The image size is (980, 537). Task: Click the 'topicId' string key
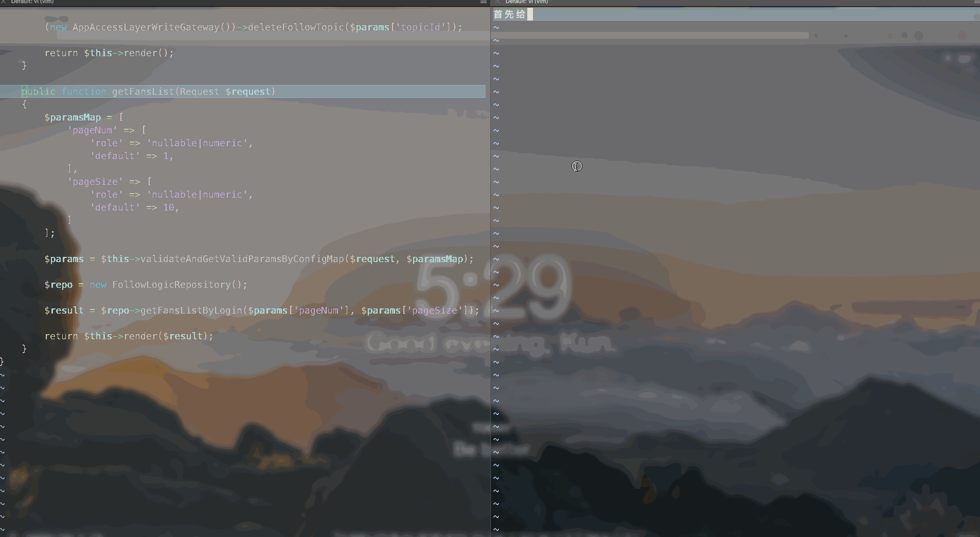pyautogui.click(x=420, y=27)
